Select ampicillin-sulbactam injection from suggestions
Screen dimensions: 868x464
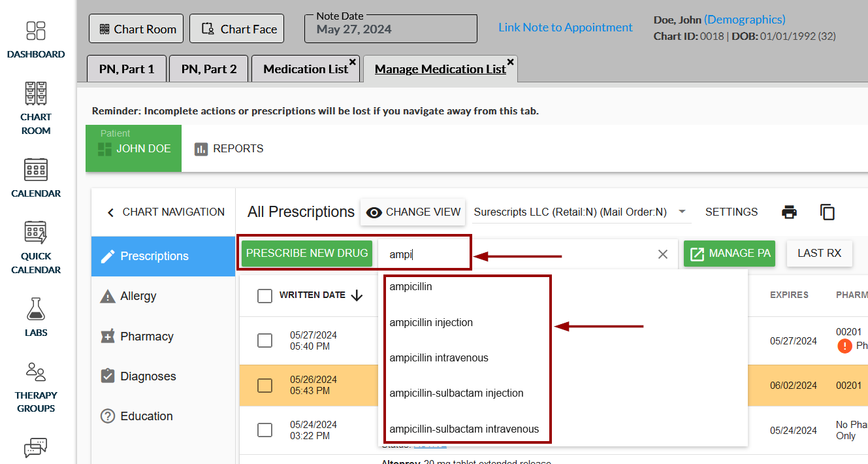[x=457, y=393]
